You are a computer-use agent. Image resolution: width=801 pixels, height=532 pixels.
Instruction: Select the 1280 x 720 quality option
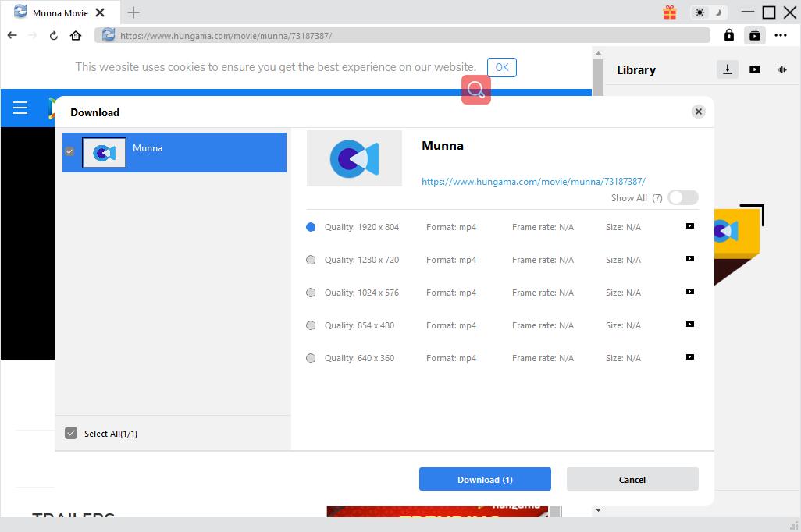[311, 260]
